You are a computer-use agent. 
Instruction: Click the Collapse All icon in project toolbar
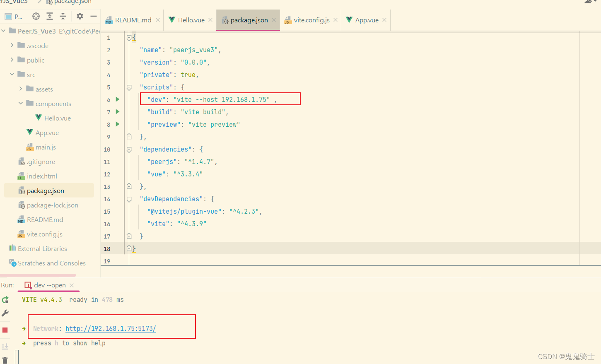pyautogui.click(x=63, y=16)
